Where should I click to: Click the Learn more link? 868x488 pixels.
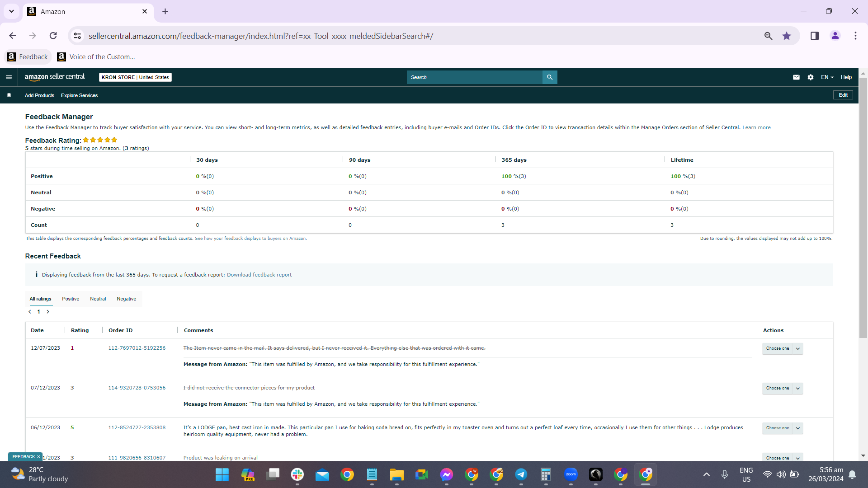[x=756, y=128]
